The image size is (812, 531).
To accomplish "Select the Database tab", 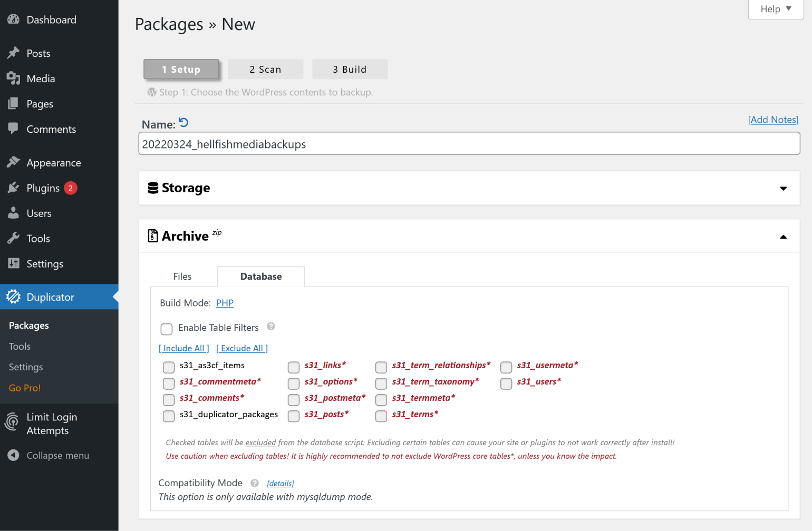I will [x=261, y=277].
